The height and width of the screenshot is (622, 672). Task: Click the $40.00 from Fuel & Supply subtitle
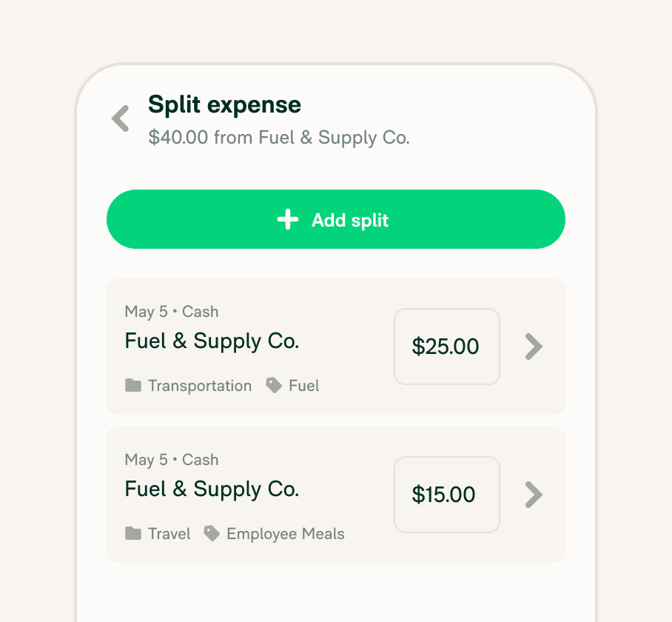click(279, 138)
